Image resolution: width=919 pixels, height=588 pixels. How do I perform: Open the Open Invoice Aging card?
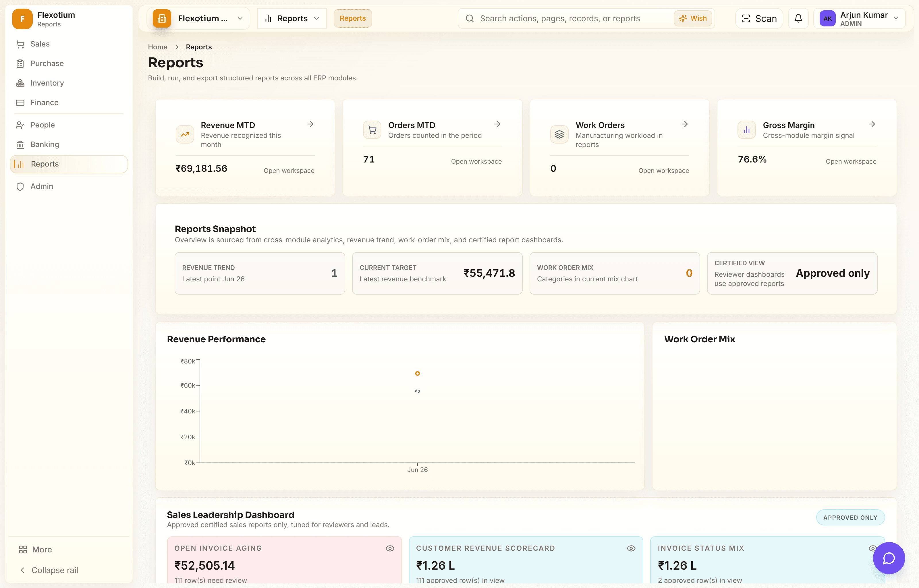(x=284, y=560)
